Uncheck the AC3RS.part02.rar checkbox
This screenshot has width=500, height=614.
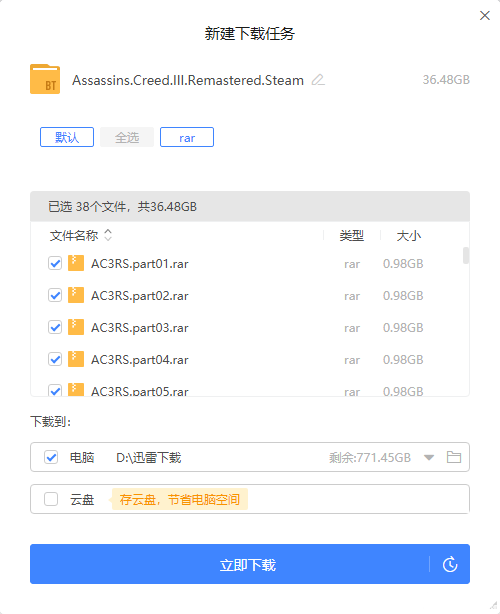tap(55, 295)
